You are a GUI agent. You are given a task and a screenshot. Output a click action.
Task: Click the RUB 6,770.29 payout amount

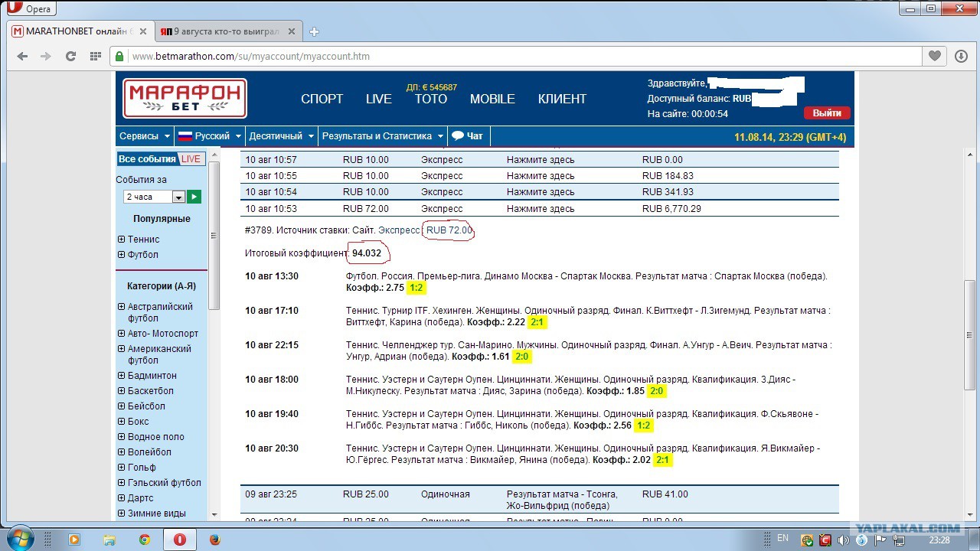tap(672, 209)
